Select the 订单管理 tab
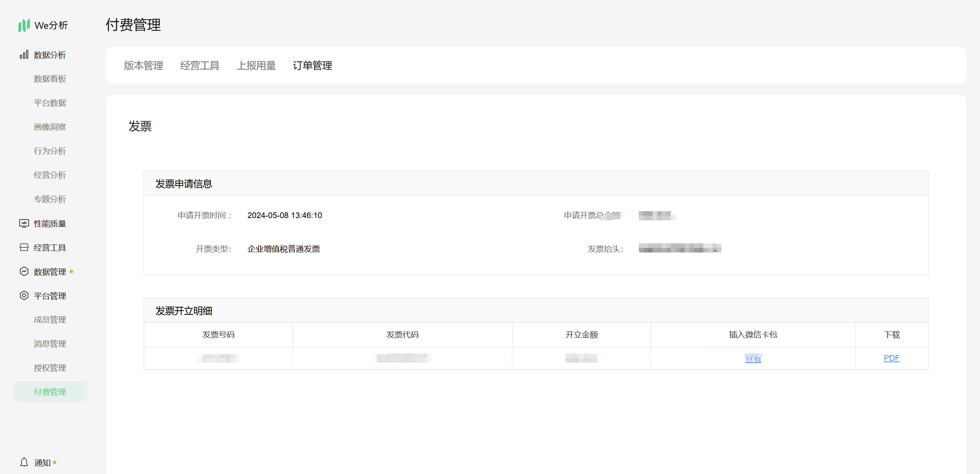Screen dimensions: 980x474 [312, 65]
